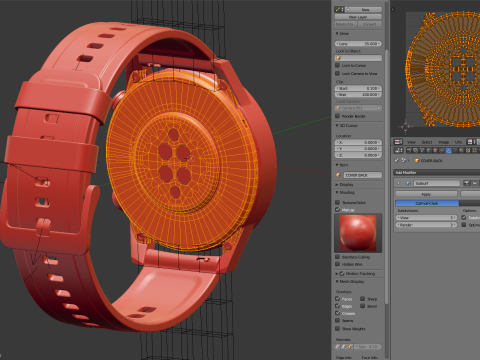This screenshot has height=360, width=480.
Task: Disable the Matcap checkbox
Action: click(x=337, y=209)
